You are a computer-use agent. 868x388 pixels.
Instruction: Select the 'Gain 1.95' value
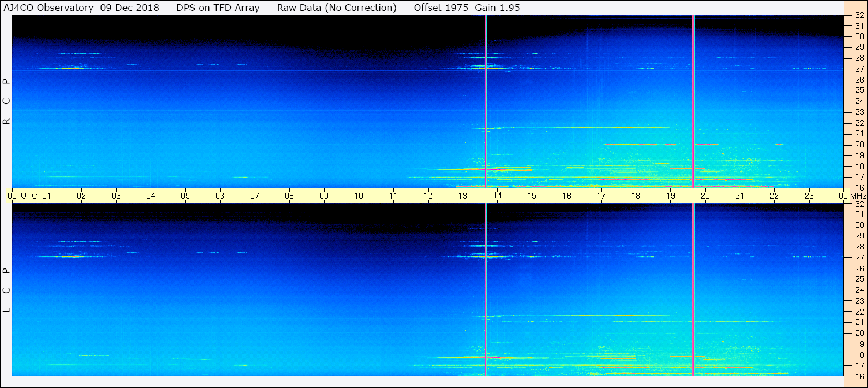click(498, 8)
